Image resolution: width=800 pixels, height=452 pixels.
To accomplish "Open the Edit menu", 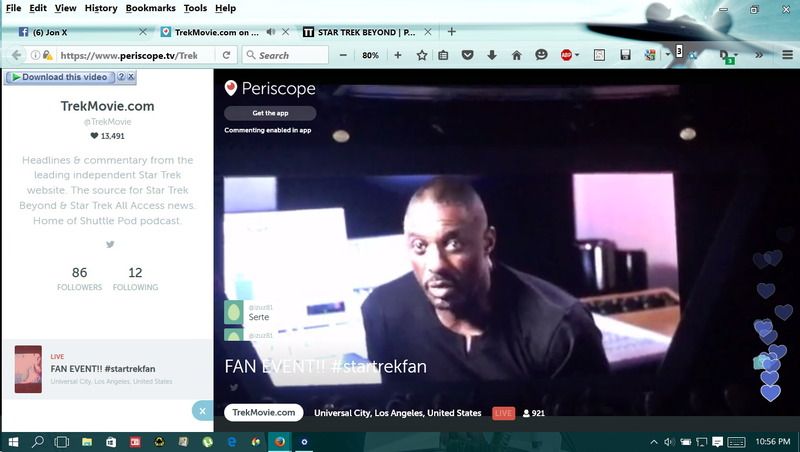I will click(38, 8).
